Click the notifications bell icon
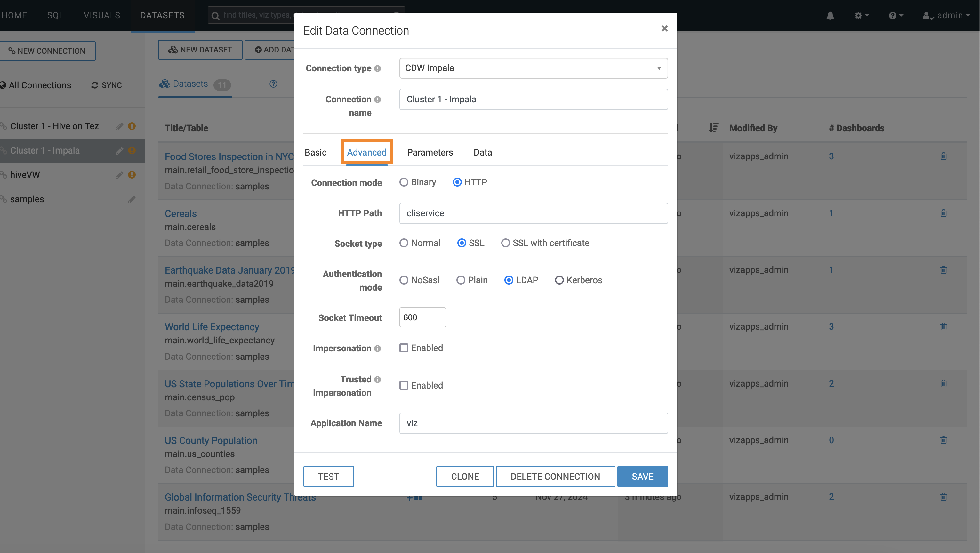The image size is (980, 553). pyautogui.click(x=830, y=16)
